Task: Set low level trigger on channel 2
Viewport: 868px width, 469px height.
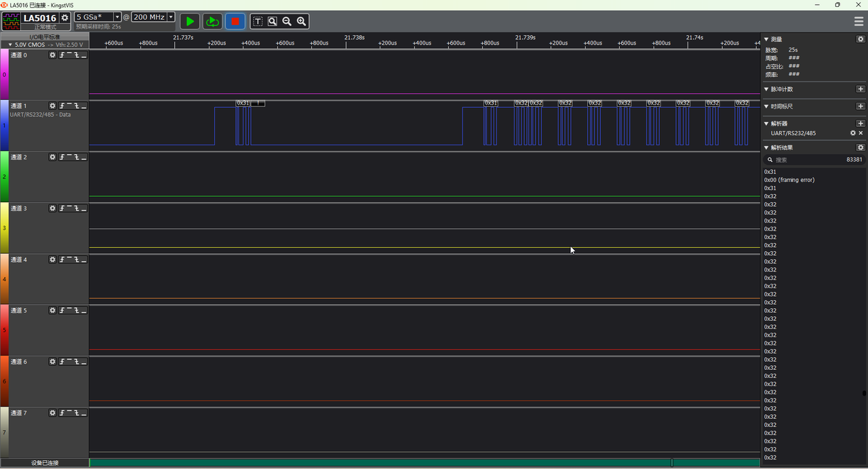Action: [x=84, y=157]
